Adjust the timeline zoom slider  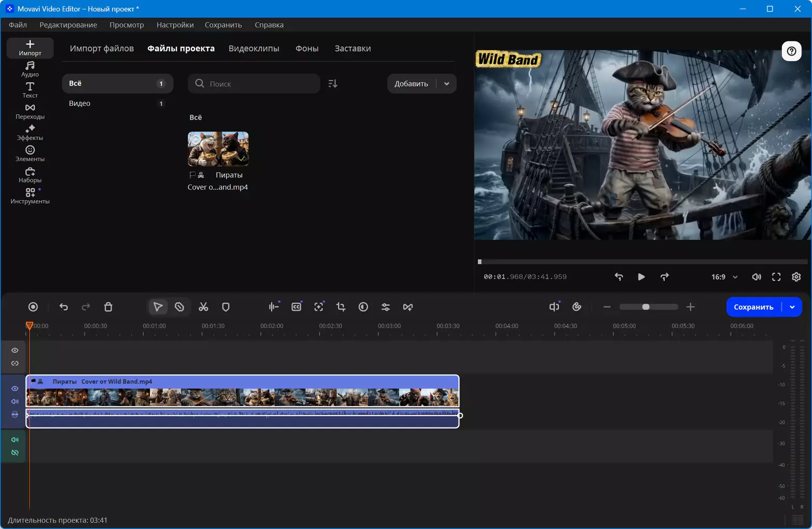point(648,307)
